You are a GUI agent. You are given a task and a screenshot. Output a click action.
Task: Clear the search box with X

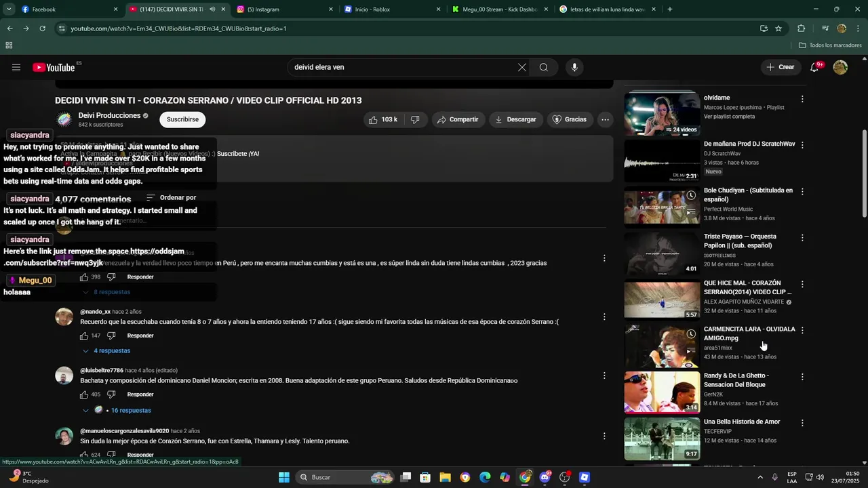tap(521, 67)
